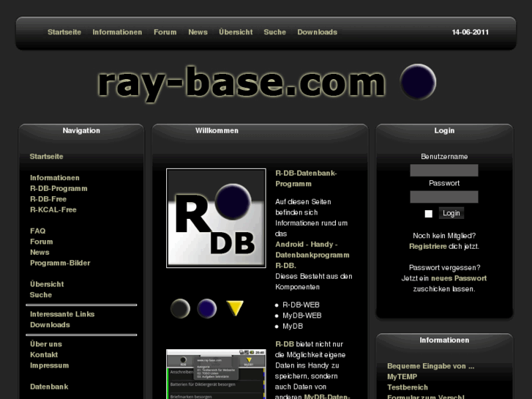Open the R-DB-Programm sidebar link
Screen dimensions: 532x399
coord(59,188)
